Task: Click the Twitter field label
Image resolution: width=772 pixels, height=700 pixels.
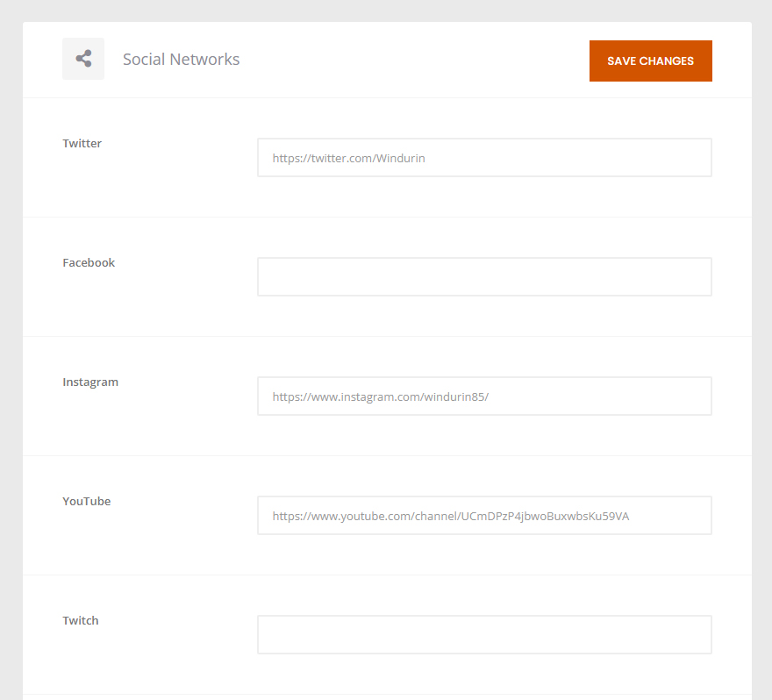Action: tap(82, 143)
